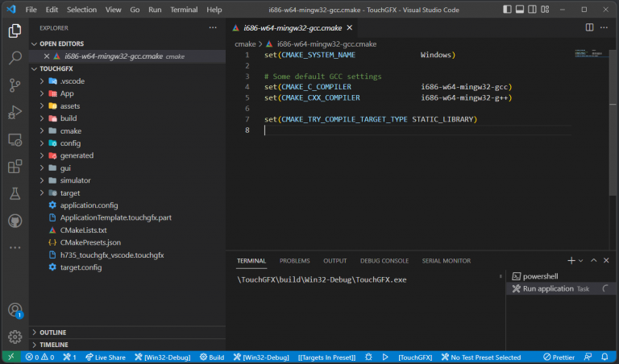The width and height of the screenshot is (619, 364).
Task: Switch to the Debug Console tab
Action: click(x=384, y=261)
